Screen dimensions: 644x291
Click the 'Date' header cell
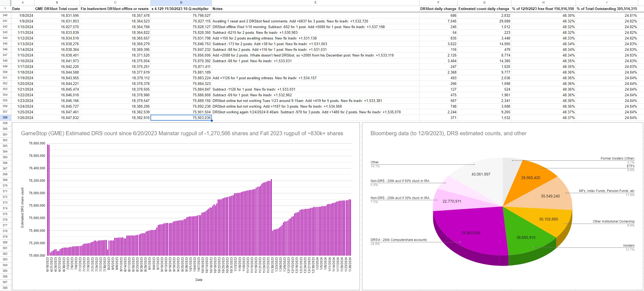pos(23,9)
